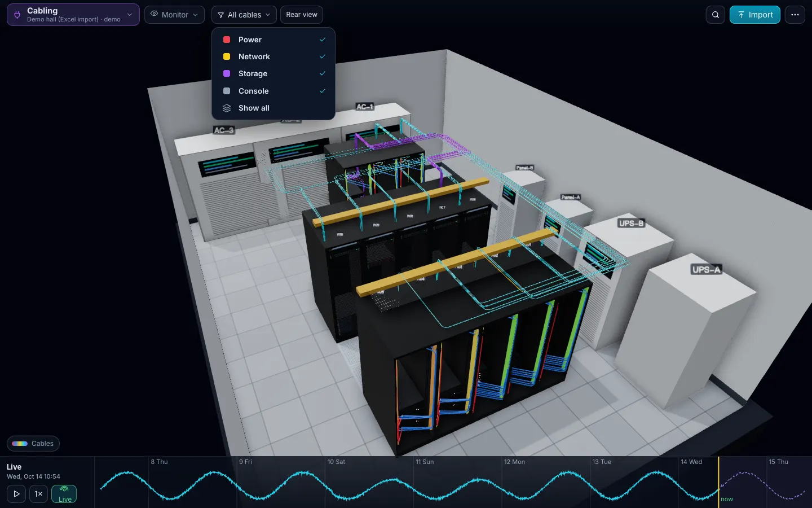Click the eye icon in Monitor button
The image size is (812, 508).
[x=154, y=14]
